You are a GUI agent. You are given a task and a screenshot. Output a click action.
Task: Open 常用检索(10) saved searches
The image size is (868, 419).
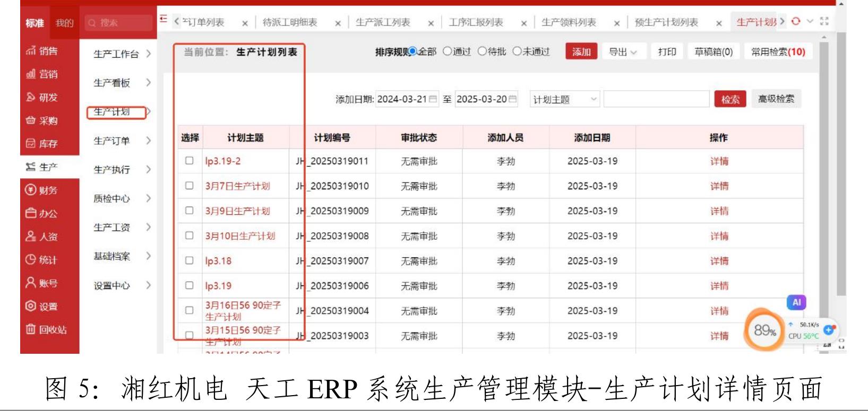click(778, 52)
